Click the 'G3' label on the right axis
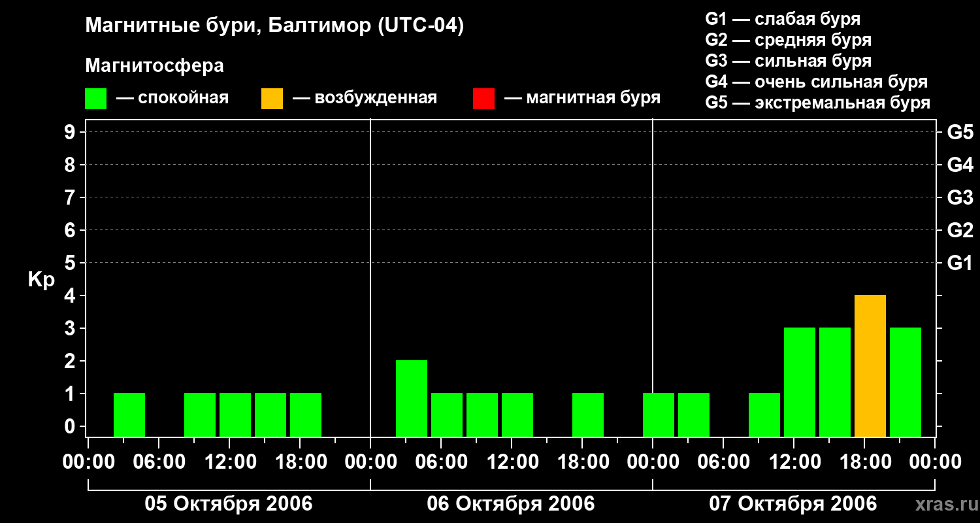Viewport: 980px width, 523px height. [x=960, y=197]
